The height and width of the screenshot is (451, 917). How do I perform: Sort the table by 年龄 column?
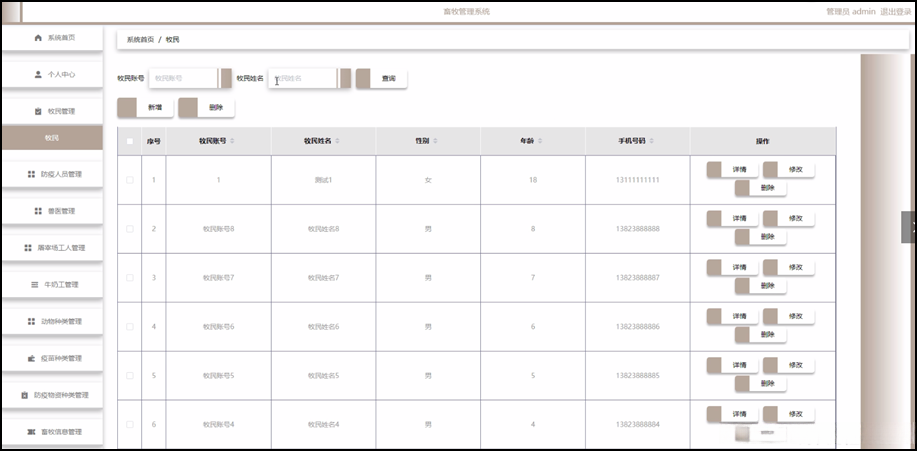pyautogui.click(x=540, y=142)
